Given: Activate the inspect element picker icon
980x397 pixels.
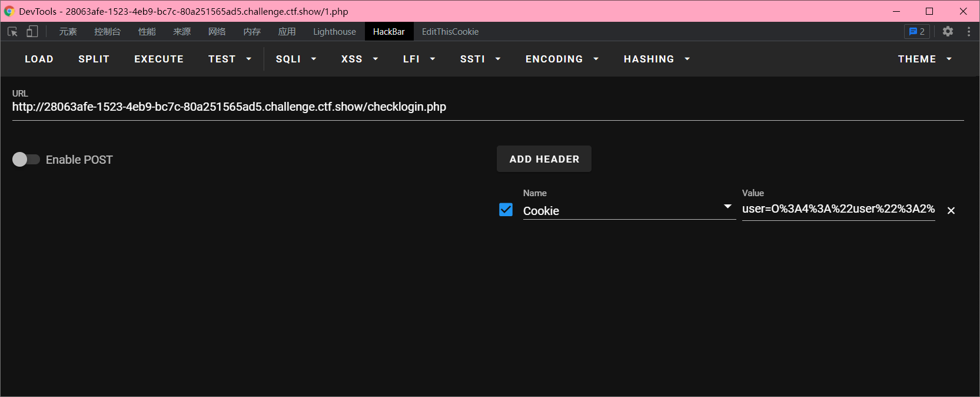Looking at the screenshot, I should (x=12, y=31).
